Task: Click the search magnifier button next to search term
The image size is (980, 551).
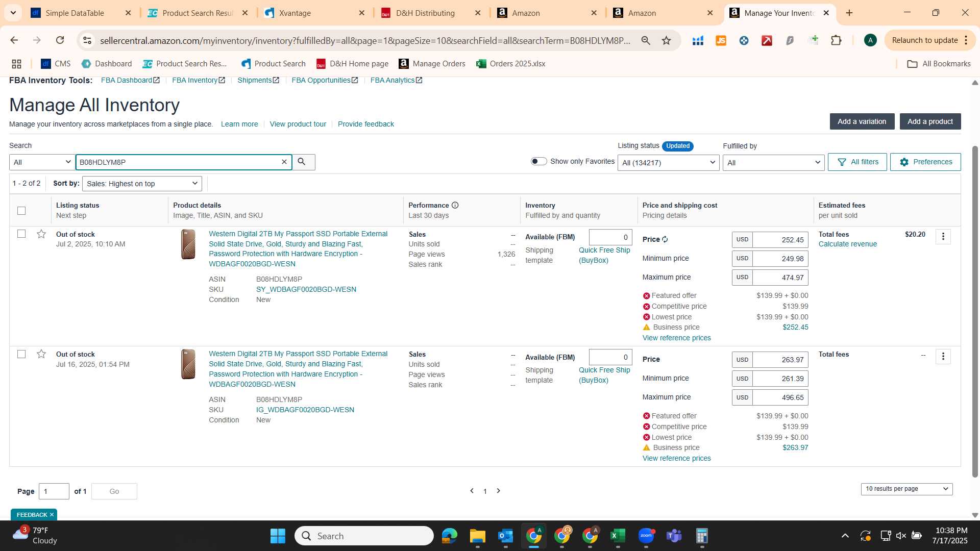Action: point(303,162)
